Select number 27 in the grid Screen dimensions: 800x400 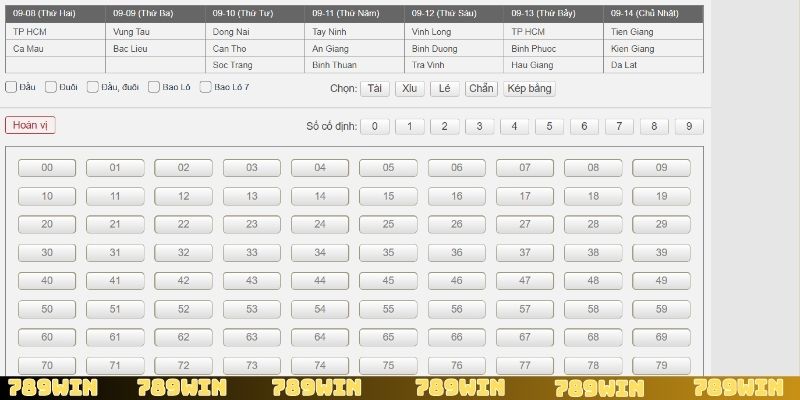tap(525, 224)
